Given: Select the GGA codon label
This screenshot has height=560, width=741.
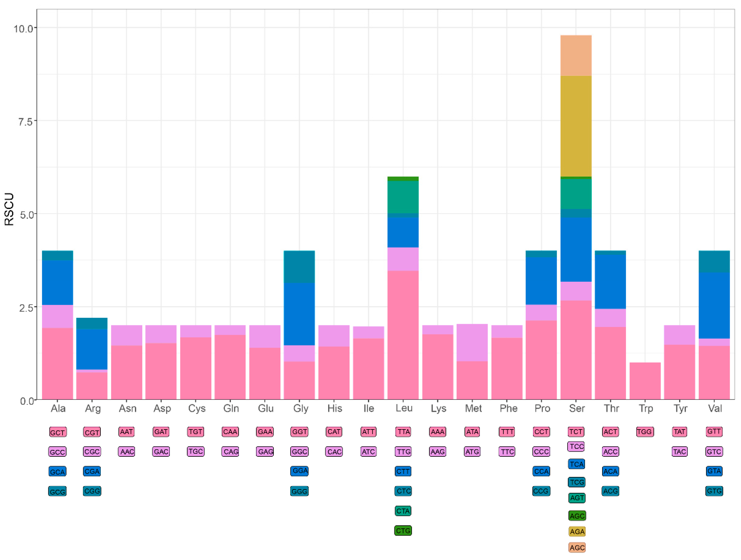Looking at the screenshot, I should point(300,471).
